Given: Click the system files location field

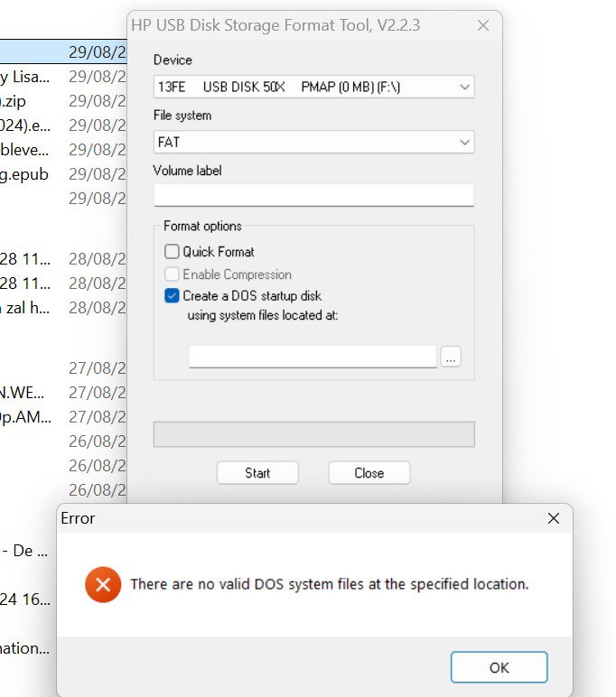Looking at the screenshot, I should 313,357.
